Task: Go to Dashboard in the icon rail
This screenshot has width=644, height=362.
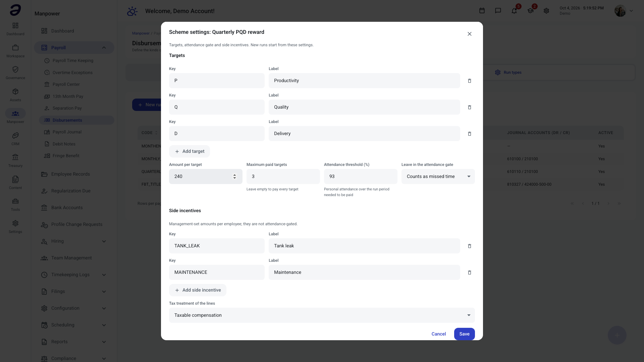Action: tap(15, 29)
